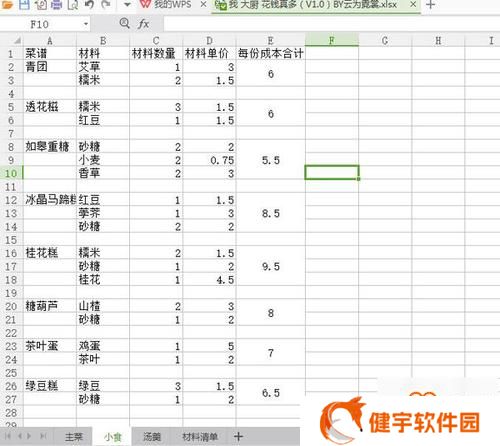Jump to first sheet navigation arrow
Image resolution: width=500 pixels, height=446 pixels.
[8, 436]
